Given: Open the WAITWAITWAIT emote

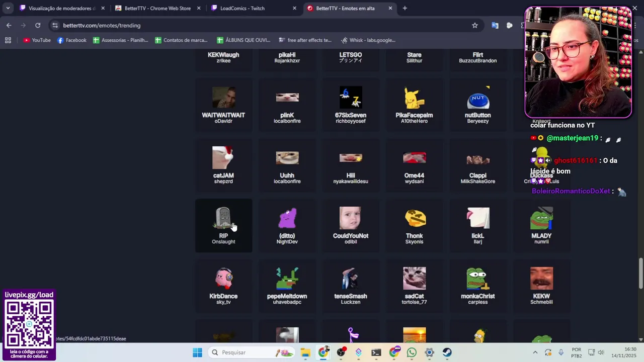Looking at the screenshot, I should coord(223,105).
